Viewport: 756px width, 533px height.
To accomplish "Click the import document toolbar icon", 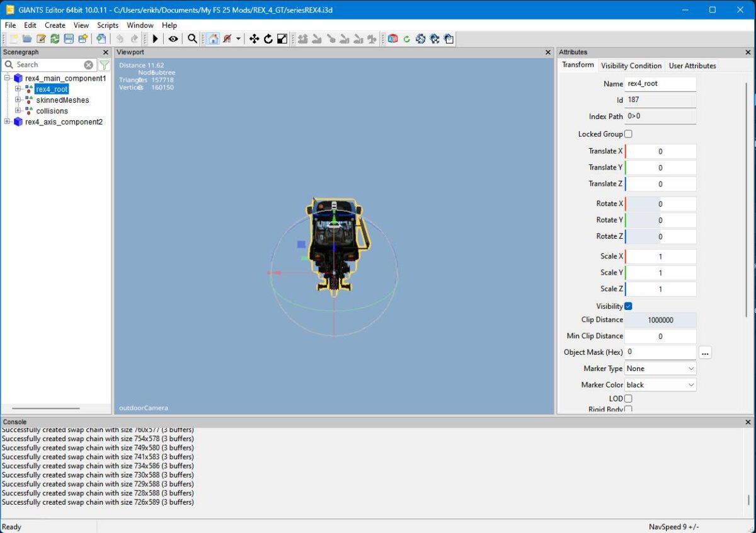I will point(101,39).
